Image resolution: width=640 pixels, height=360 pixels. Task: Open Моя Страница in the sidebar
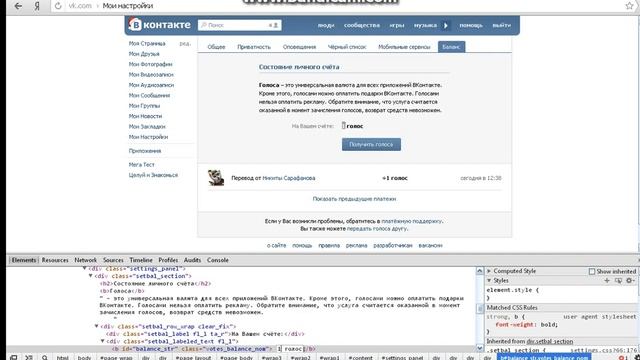(147, 43)
